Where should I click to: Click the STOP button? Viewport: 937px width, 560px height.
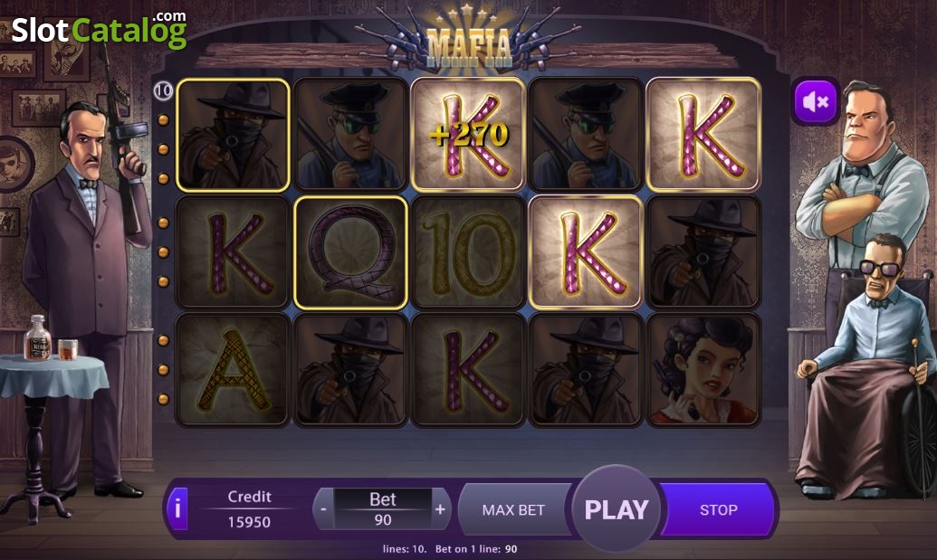point(718,510)
